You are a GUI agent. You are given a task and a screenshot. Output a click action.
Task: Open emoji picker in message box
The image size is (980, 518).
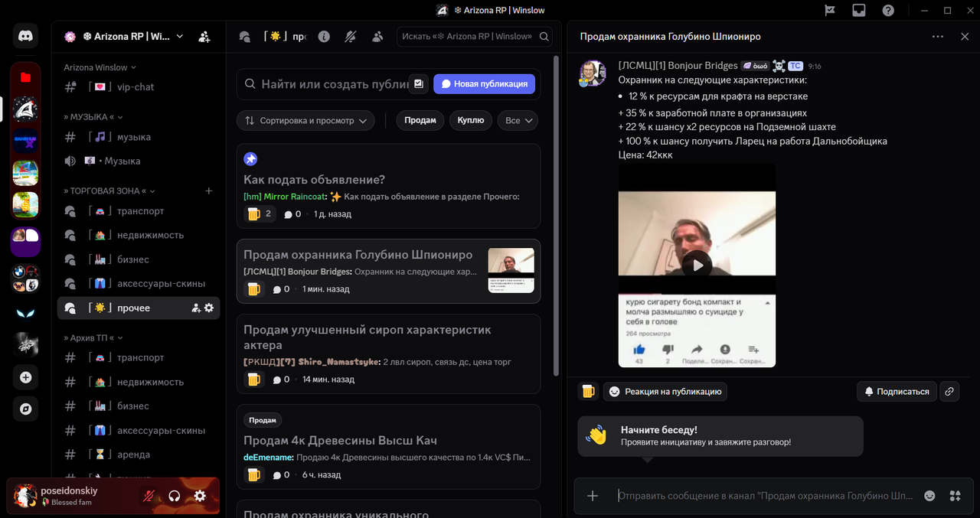tap(929, 496)
